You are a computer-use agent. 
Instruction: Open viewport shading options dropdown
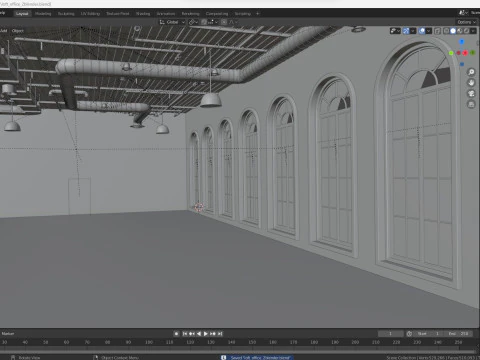pos(473,31)
